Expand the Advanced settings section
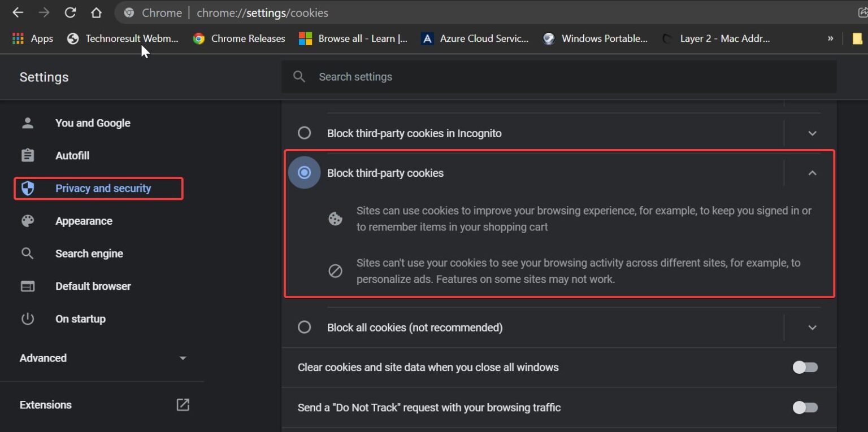The width and height of the screenshot is (868, 432). click(182, 357)
